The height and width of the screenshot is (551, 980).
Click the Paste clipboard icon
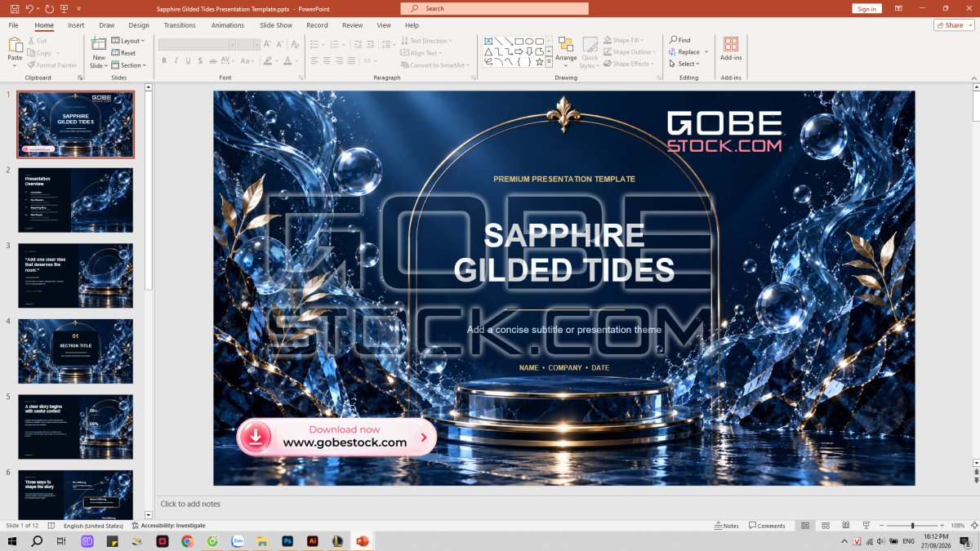tap(15, 44)
